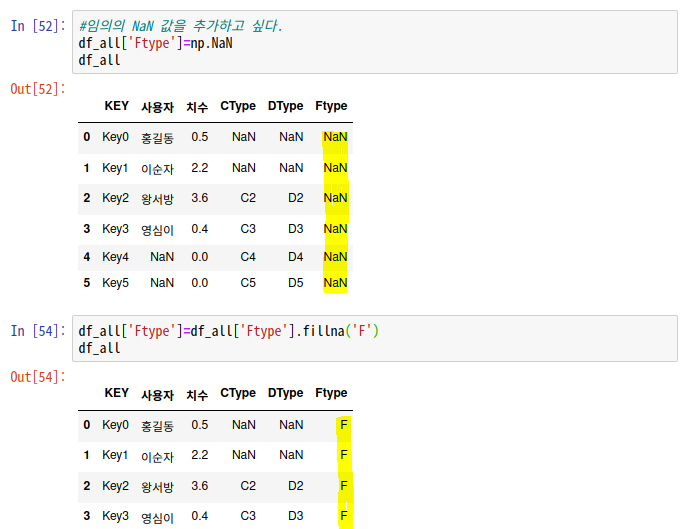Click the 홍길동 cell in Out[52] table
The width and height of the screenshot is (692, 529).
pyautogui.click(x=158, y=139)
